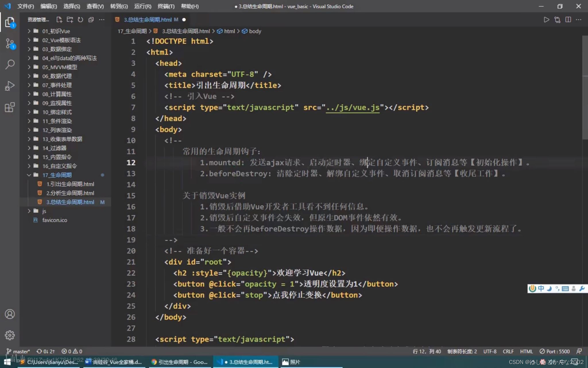The width and height of the screenshot is (588, 368).
Task: Expand the 16_自定义指令 folder
Action: tap(59, 166)
